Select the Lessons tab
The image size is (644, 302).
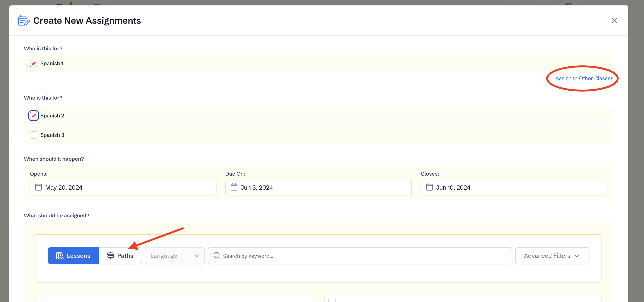click(x=73, y=256)
